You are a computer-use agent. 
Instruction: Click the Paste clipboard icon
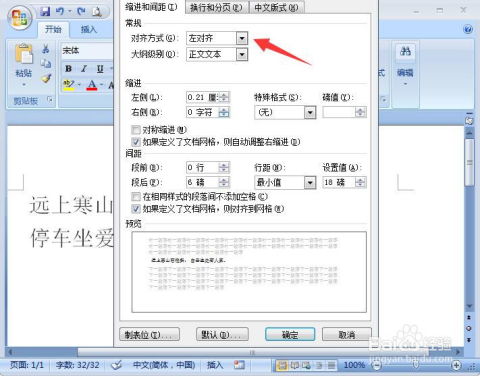[x=24, y=54]
